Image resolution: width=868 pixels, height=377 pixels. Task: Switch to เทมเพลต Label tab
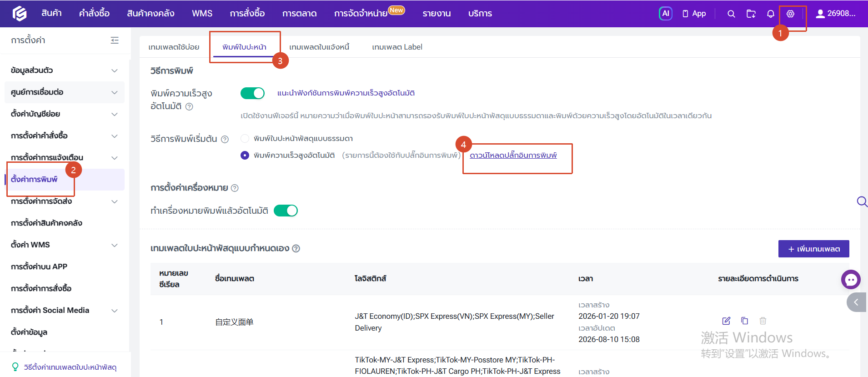click(x=397, y=47)
